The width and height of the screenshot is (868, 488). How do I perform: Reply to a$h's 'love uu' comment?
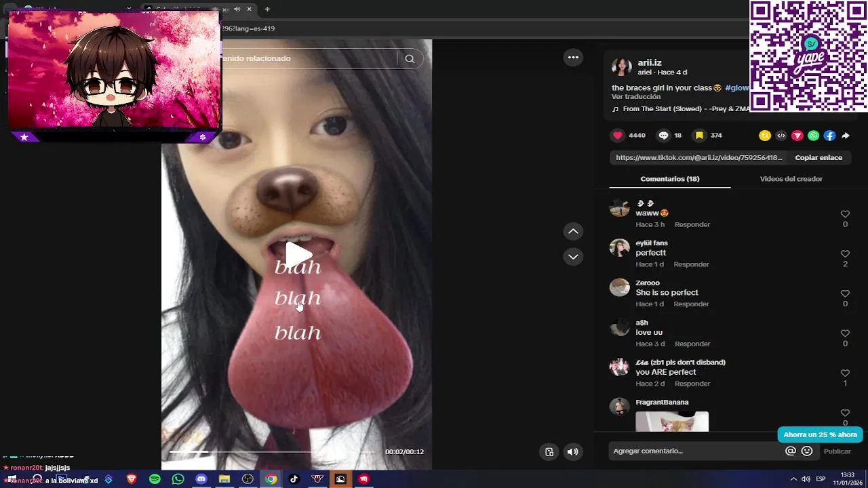[692, 344]
